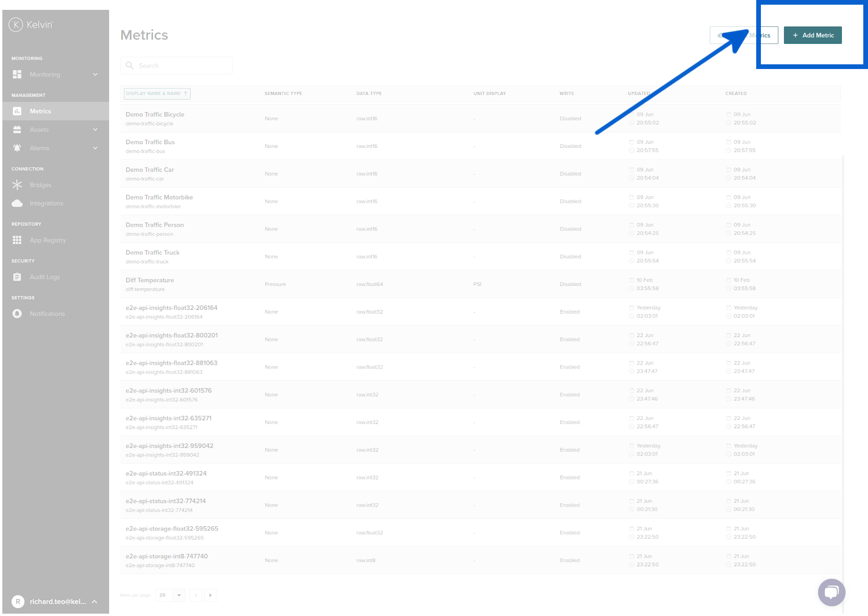
Task: Sort by Display Name & Name column
Action: (156, 93)
